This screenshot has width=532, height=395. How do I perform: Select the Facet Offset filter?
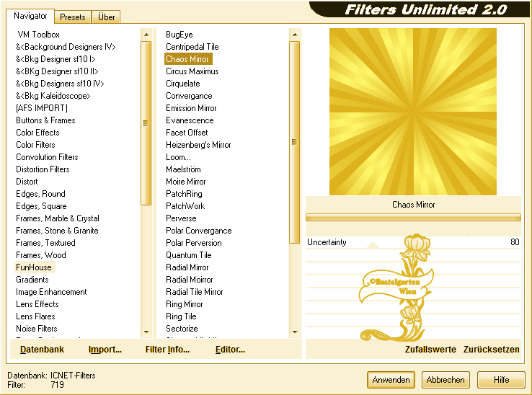tap(187, 133)
